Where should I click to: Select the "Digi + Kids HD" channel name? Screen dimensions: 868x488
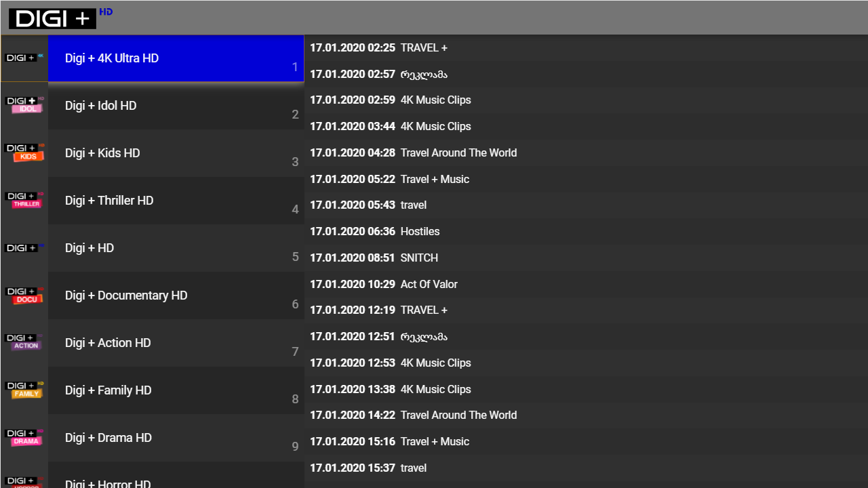102,153
